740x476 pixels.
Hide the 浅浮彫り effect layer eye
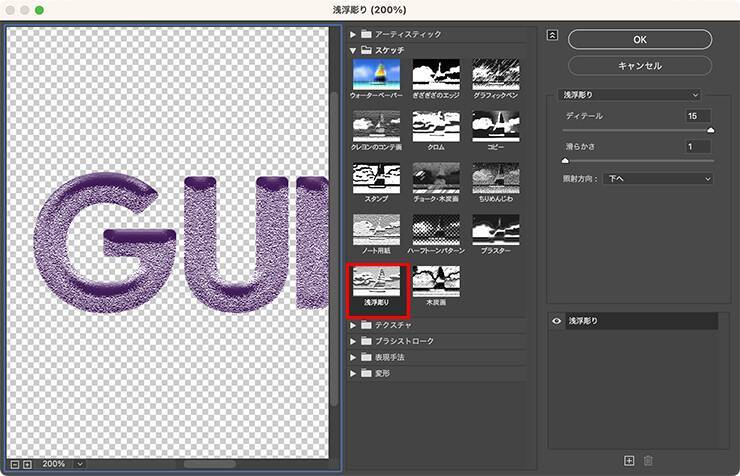[558, 321]
